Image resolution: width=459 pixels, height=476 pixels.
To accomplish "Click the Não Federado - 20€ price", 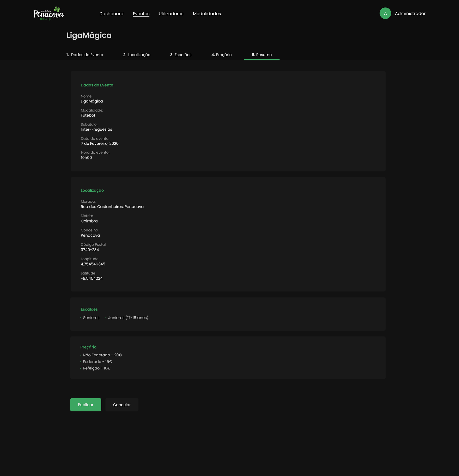I will click(102, 355).
